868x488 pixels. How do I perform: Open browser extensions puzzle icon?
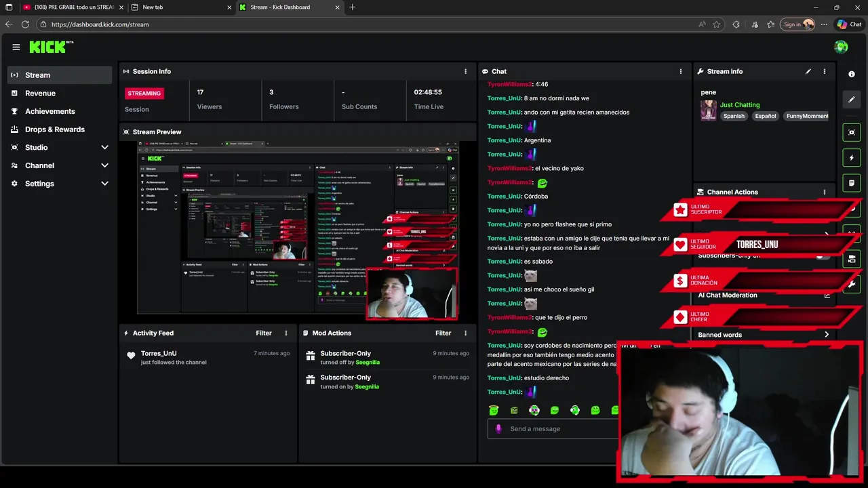click(736, 24)
